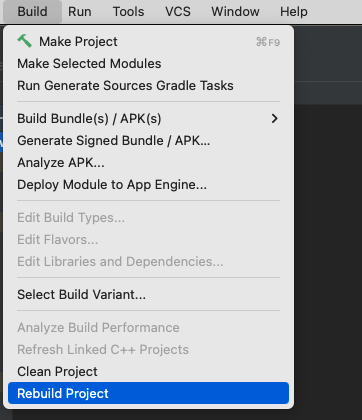Viewport: 362px width, 420px height.
Task: Run Generate Sources Gradle Tasks
Action: point(148,86)
